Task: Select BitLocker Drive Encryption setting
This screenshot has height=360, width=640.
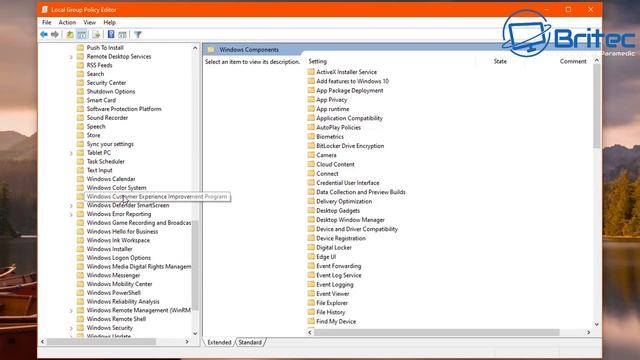Action: tap(350, 146)
